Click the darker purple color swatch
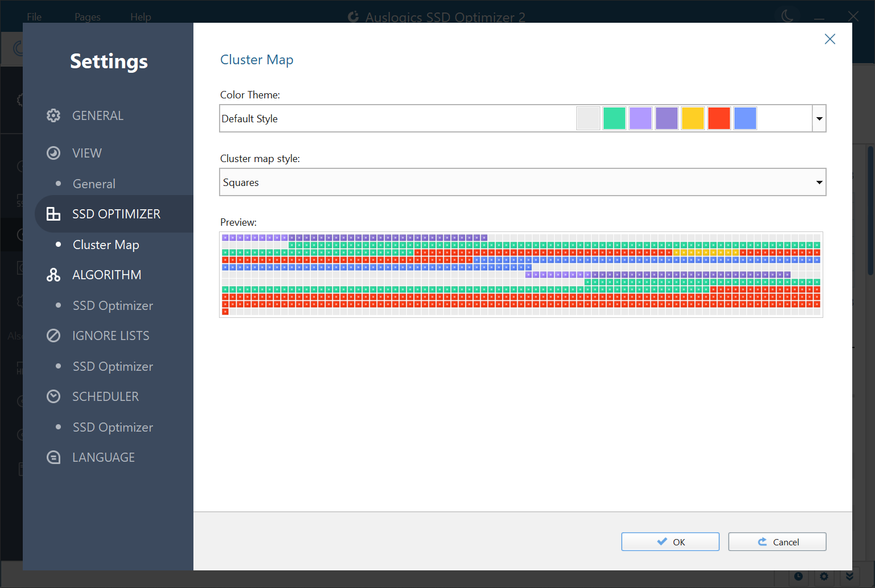Image resolution: width=875 pixels, height=588 pixels. pyautogui.click(x=667, y=118)
